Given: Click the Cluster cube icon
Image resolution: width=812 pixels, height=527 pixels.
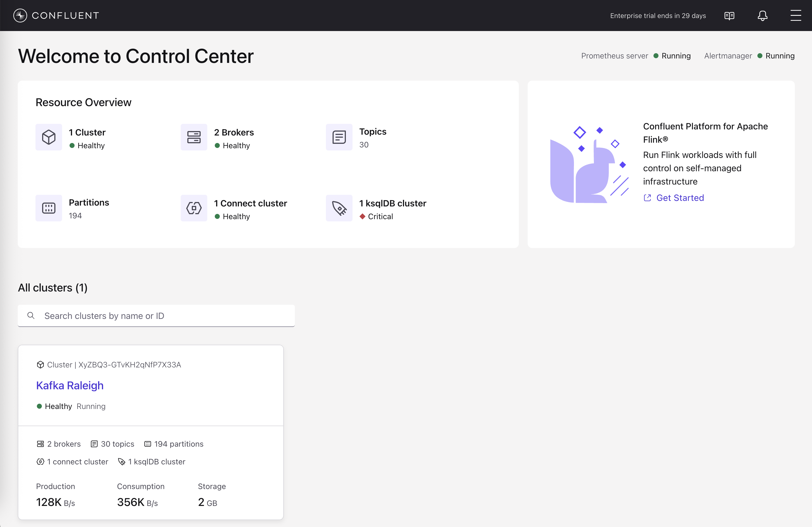Looking at the screenshot, I should (x=49, y=137).
